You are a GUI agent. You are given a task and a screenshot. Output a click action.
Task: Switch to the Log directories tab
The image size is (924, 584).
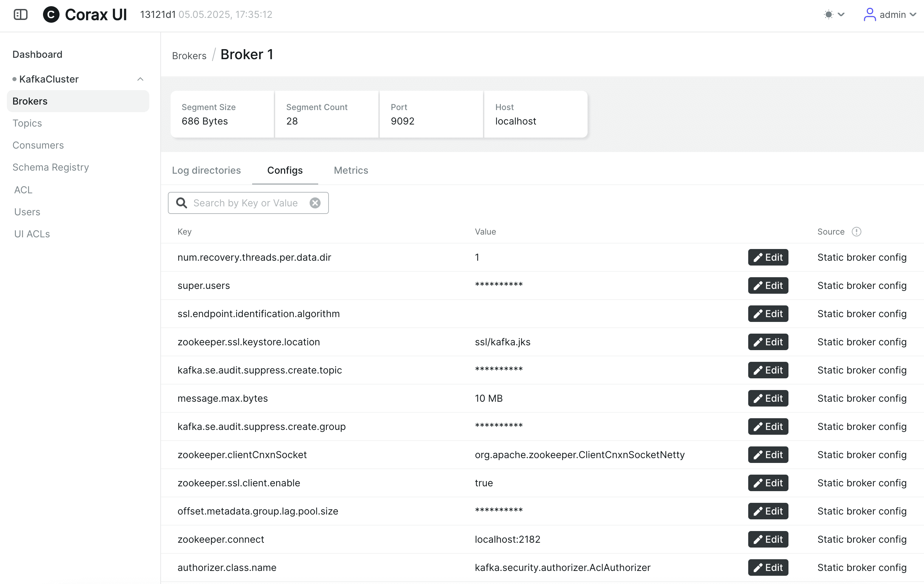tap(206, 170)
